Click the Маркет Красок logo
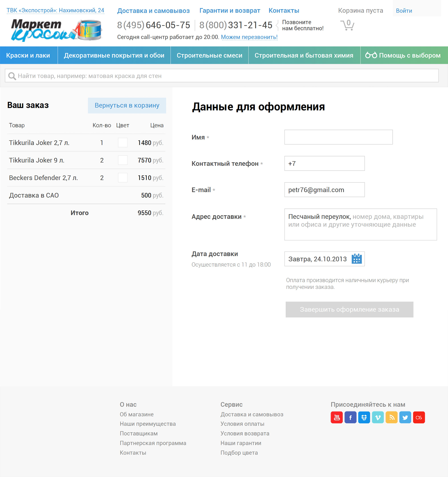 (x=57, y=30)
